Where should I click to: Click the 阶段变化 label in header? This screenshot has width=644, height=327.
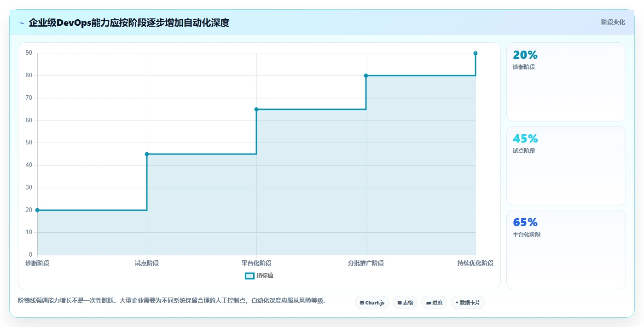613,22
